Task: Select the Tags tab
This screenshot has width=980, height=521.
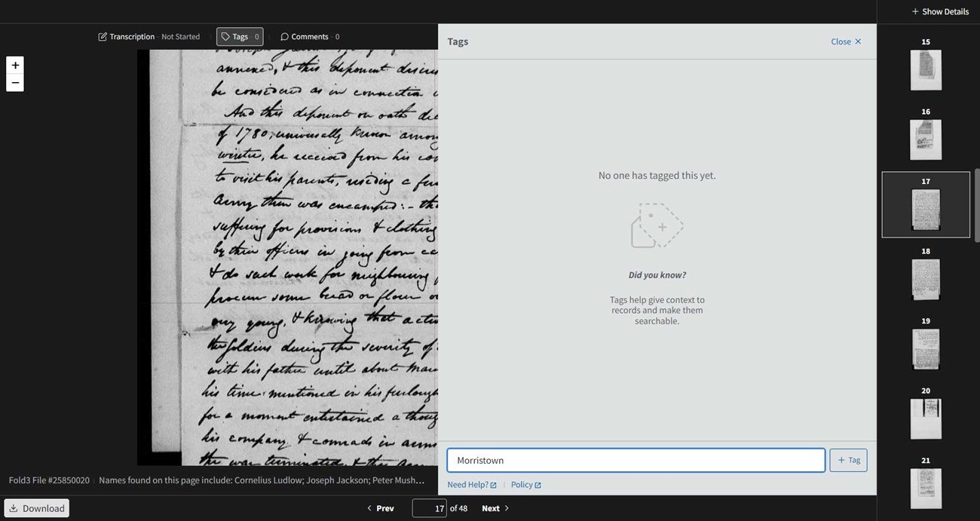Action: [240, 36]
